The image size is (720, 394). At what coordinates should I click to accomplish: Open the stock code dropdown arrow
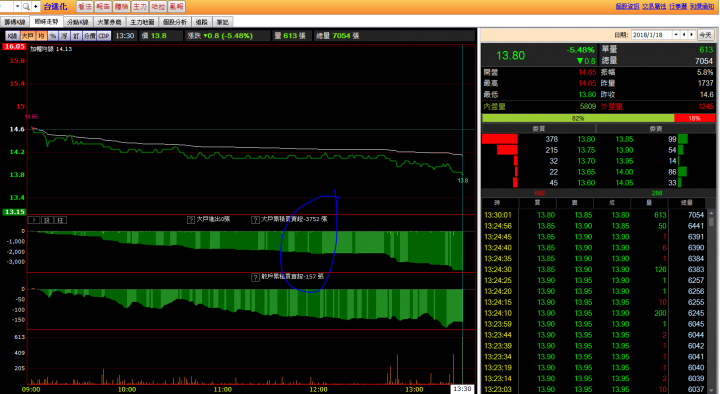click(x=17, y=6)
